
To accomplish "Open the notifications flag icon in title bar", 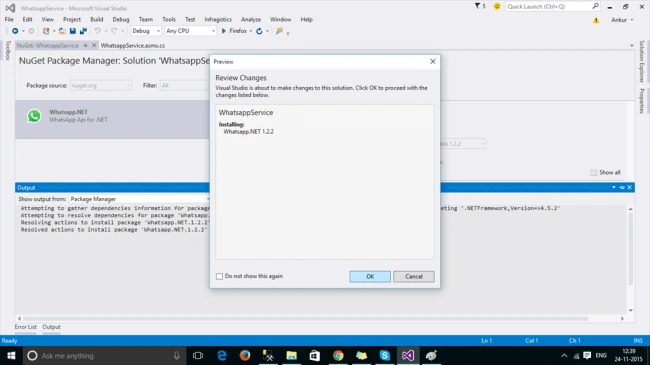I will (478, 6).
